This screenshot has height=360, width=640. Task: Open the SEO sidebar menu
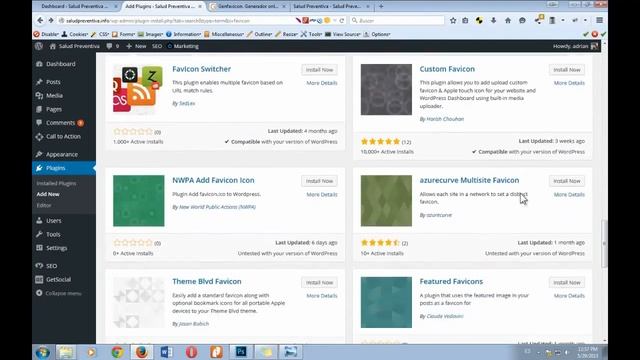(51, 266)
